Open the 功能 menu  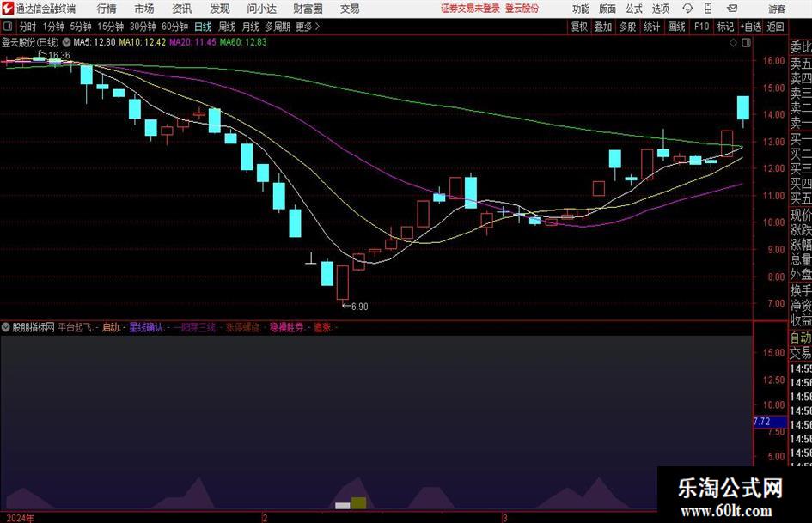pyautogui.click(x=581, y=9)
